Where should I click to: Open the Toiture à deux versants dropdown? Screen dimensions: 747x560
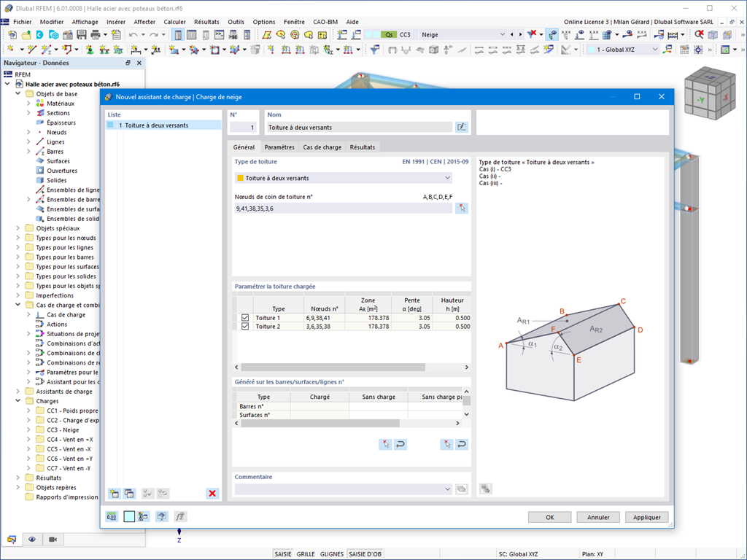click(x=447, y=178)
